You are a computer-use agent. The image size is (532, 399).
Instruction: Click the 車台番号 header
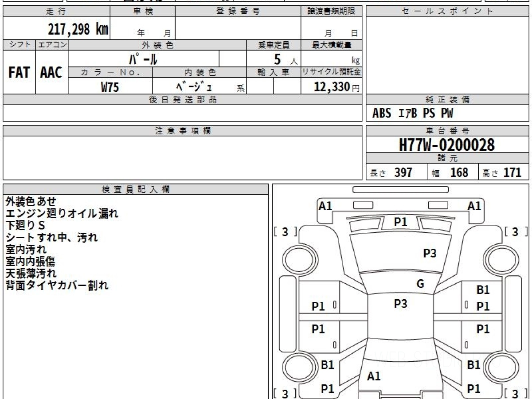click(x=447, y=131)
